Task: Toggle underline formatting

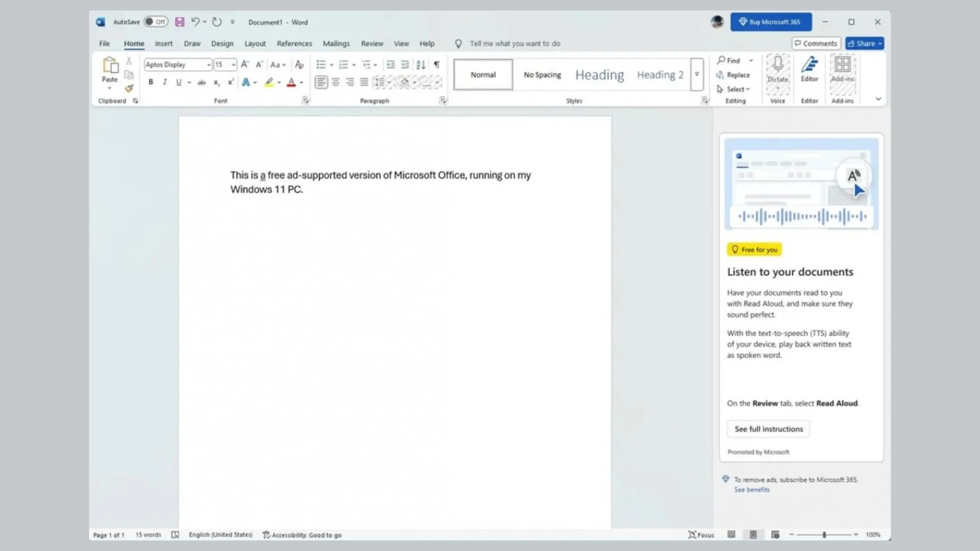Action: click(x=178, y=82)
